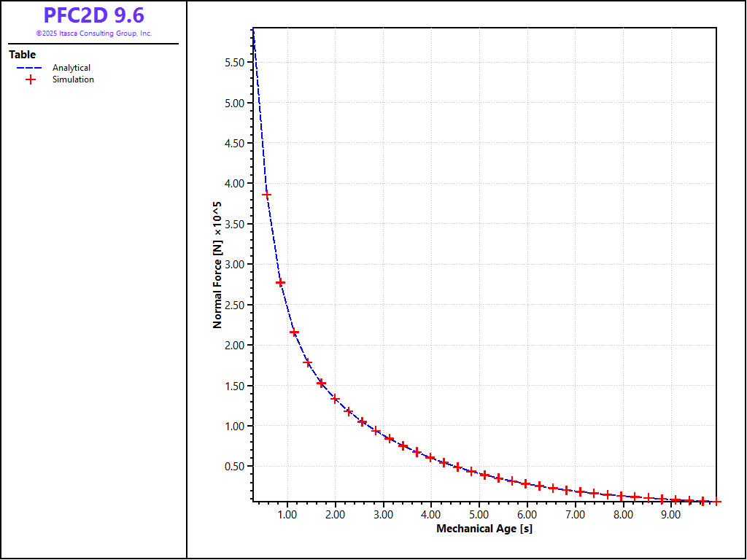The height and width of the screenshot is (560, 747).
Task: Click the 5.50 y-axis tick label
Action: point(233,63)
